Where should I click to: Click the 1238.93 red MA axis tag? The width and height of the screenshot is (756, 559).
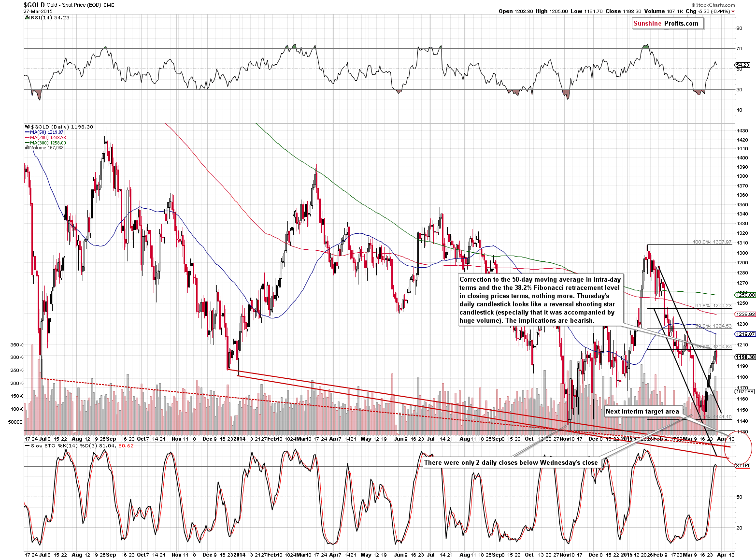click(x=745, y=314)
